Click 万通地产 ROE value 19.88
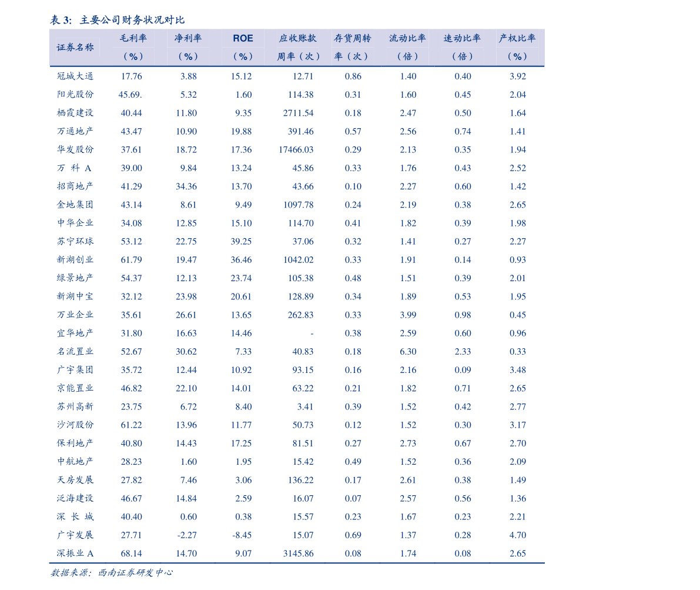The image size is (700, 590). point(241,131)
